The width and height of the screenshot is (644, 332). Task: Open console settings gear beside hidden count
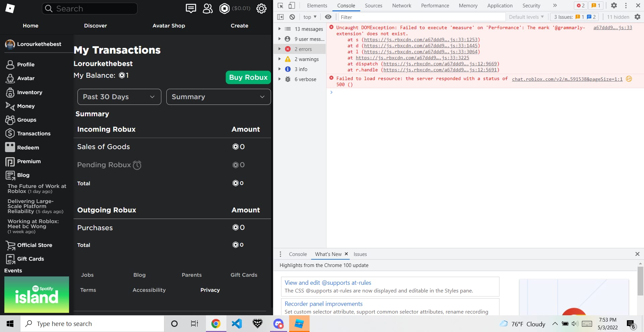pos(637,17)
